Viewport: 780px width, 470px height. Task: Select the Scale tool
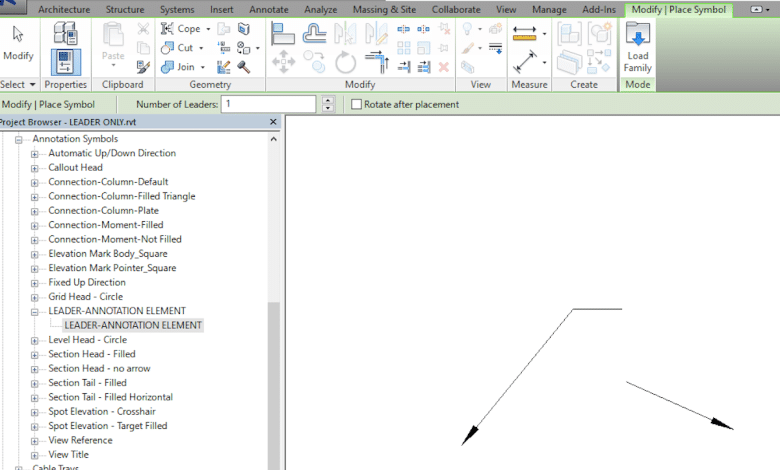[423, 48]
